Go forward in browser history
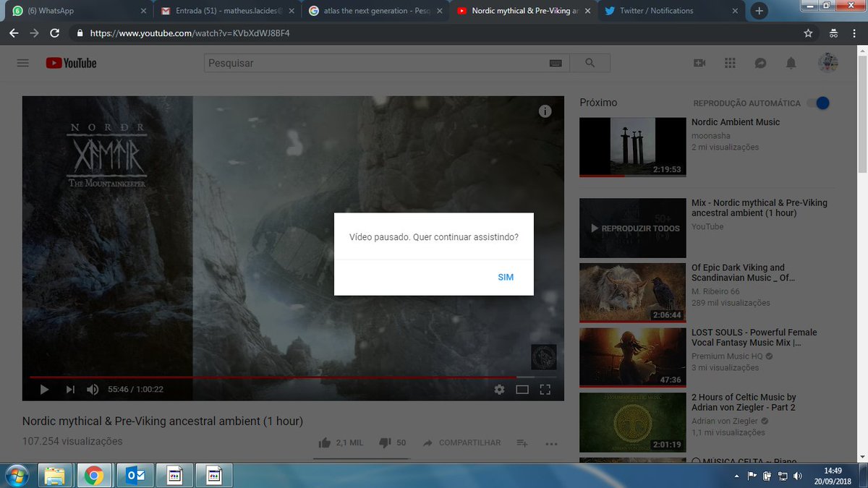This screenshot has height=488, width=868. point(34,33)
